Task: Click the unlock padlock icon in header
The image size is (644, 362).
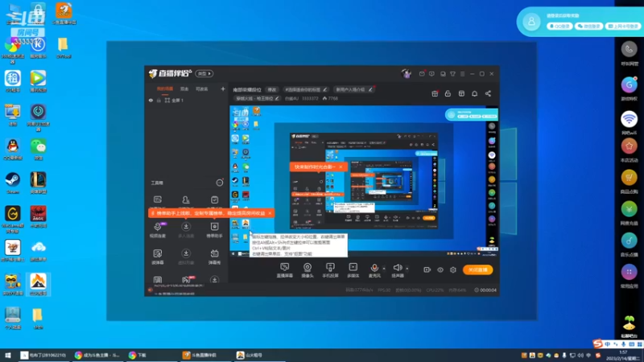Action: point(448,93)
